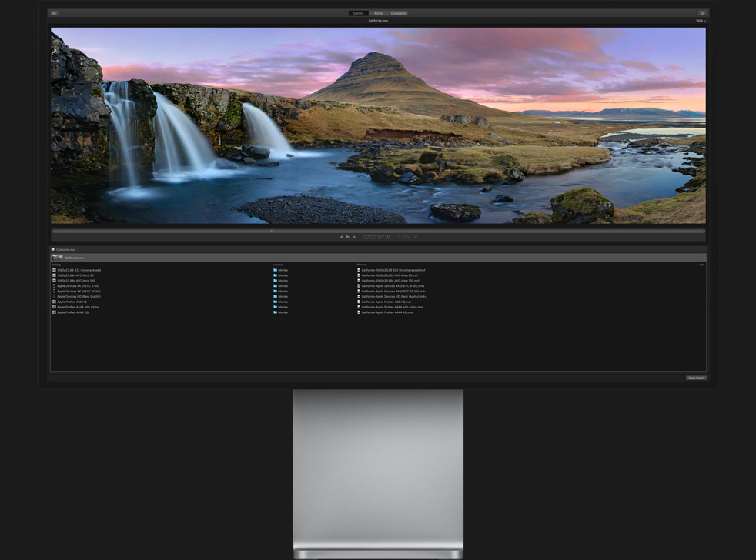Click filename California-Apple Devices 4K (HEVC 8-bit).m4v
The height and width of the screenshot is (560, 756).
click(393, 286)
